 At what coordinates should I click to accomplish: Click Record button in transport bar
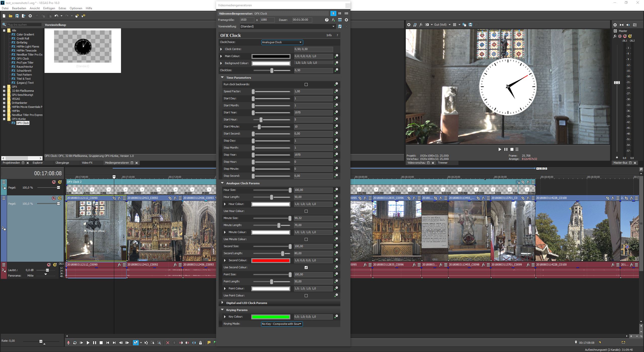(x=68, y=343)
